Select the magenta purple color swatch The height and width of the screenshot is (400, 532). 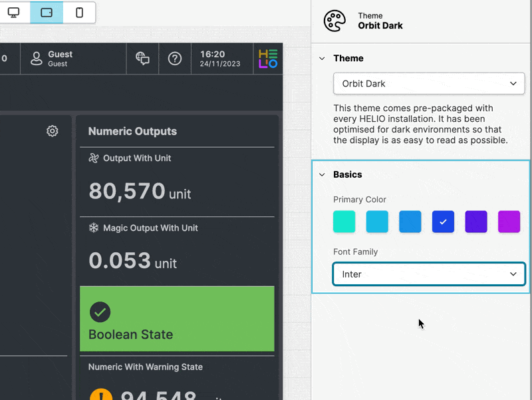point(509,222)
